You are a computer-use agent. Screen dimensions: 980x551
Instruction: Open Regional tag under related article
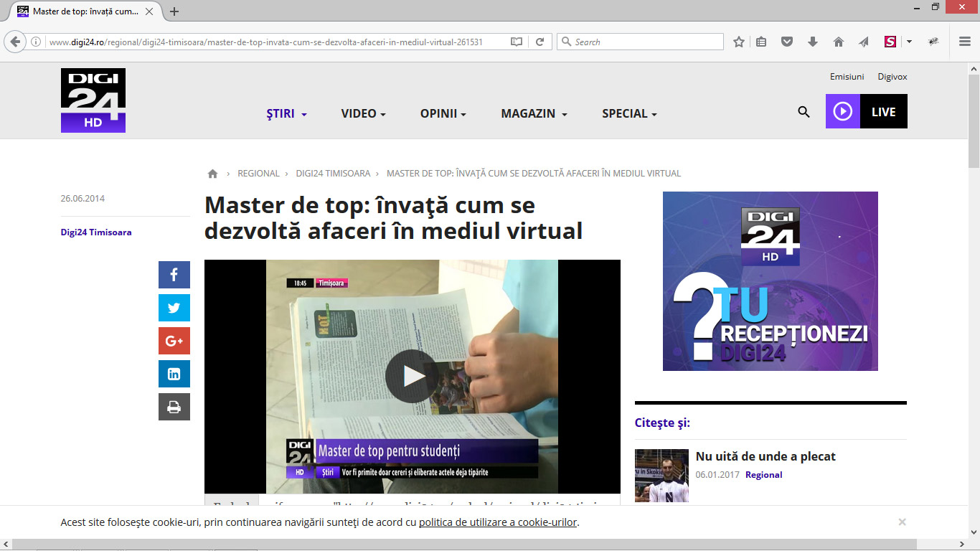click(x=763, y=475)
